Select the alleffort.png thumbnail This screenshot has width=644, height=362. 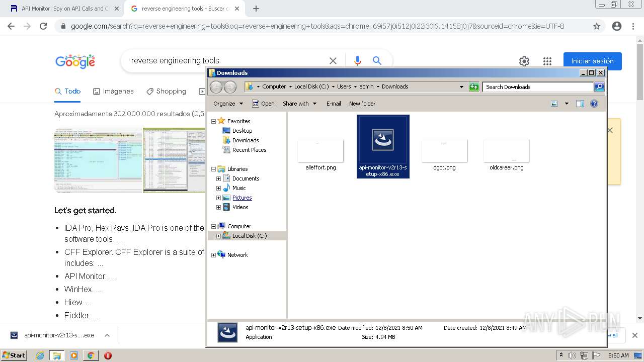click(x=320, y=151)
